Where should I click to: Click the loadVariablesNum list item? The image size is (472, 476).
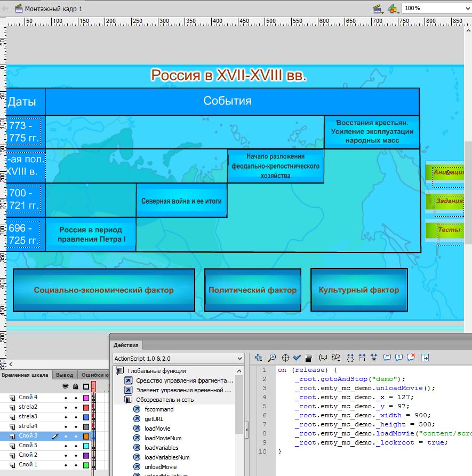167,457
